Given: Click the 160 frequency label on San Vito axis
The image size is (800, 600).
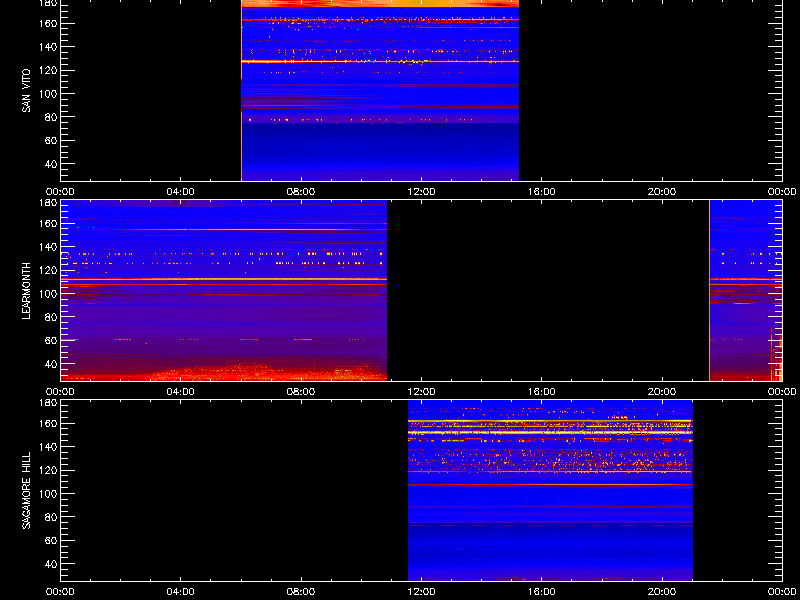Looking at the screenshot, I should 47,23.
